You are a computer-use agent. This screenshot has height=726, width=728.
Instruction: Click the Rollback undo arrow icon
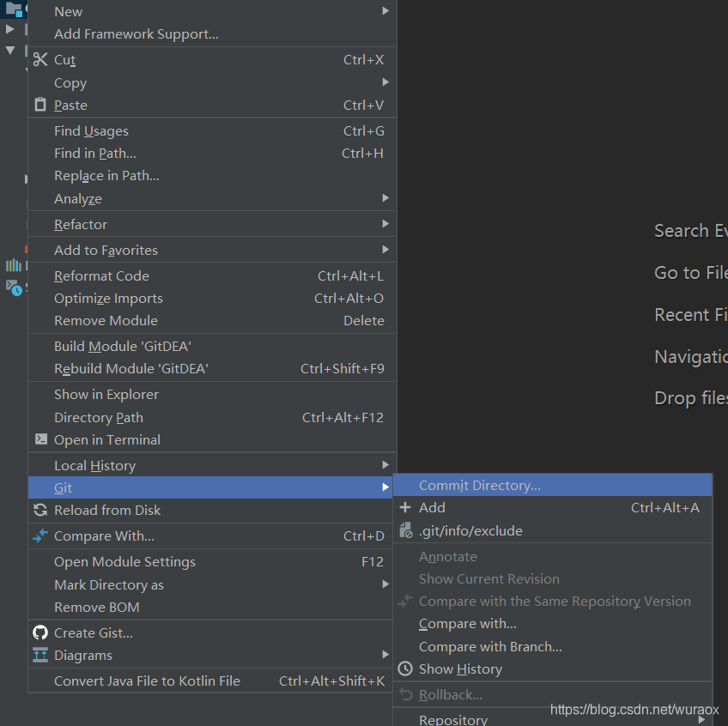406,694
